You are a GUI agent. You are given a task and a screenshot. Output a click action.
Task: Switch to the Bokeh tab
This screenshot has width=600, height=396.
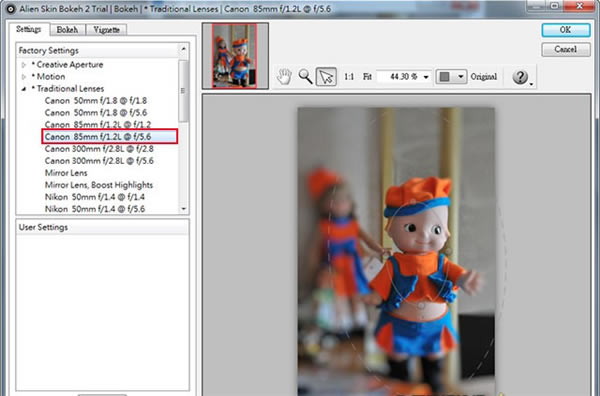coord(67,29)
